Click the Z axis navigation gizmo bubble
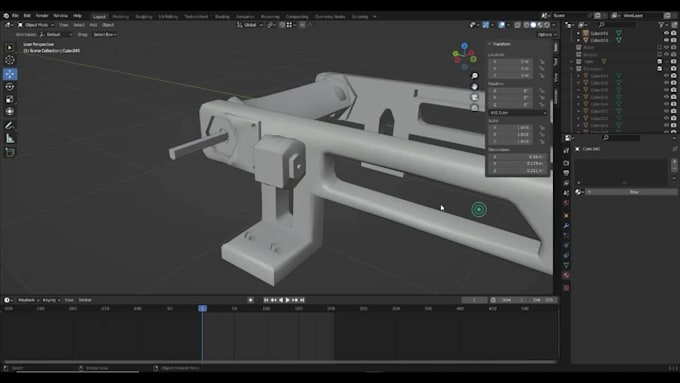Image resolution: width=680 pixels, height=383 pixels. click(x=464, y=46)
